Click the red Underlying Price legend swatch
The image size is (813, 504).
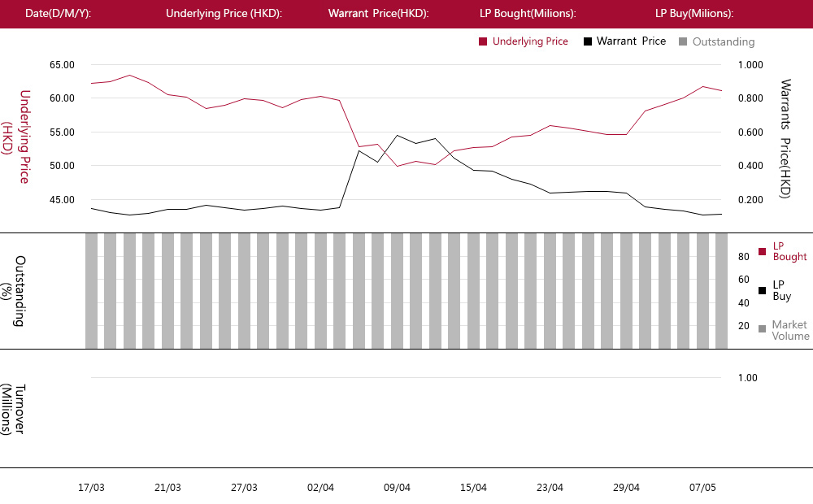[483, 41]
